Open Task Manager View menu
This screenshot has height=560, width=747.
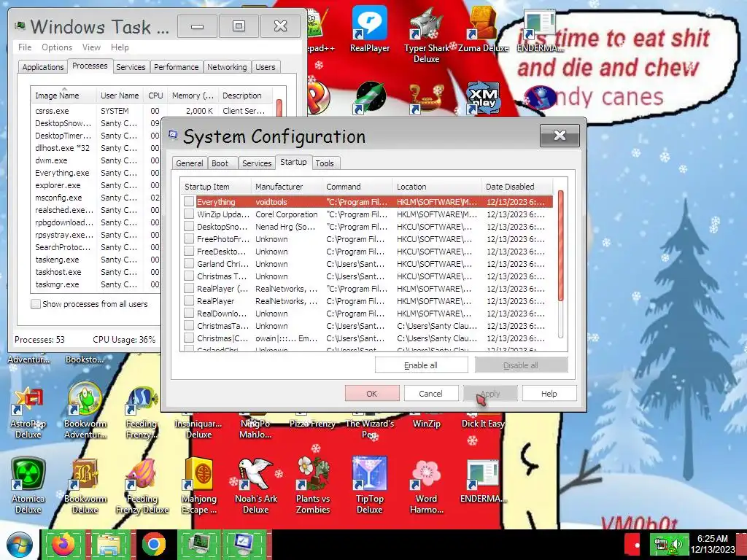91,47
